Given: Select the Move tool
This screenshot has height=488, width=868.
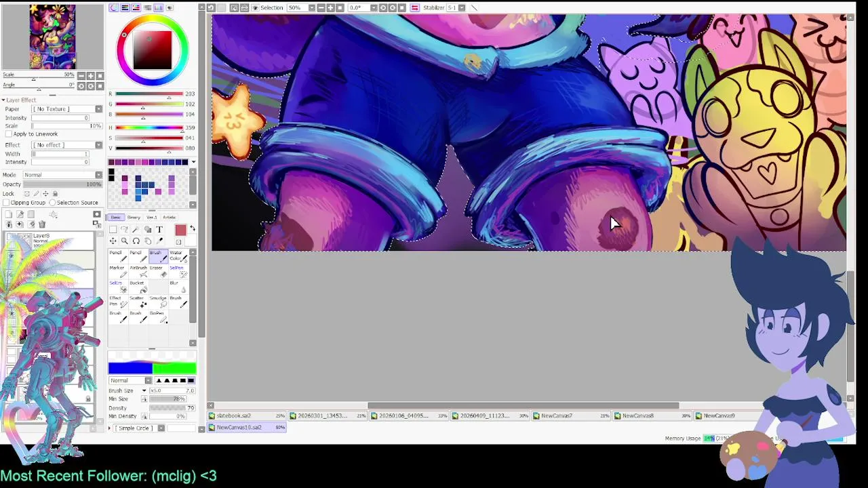Looking at the screenshot, I should [113, 241].
